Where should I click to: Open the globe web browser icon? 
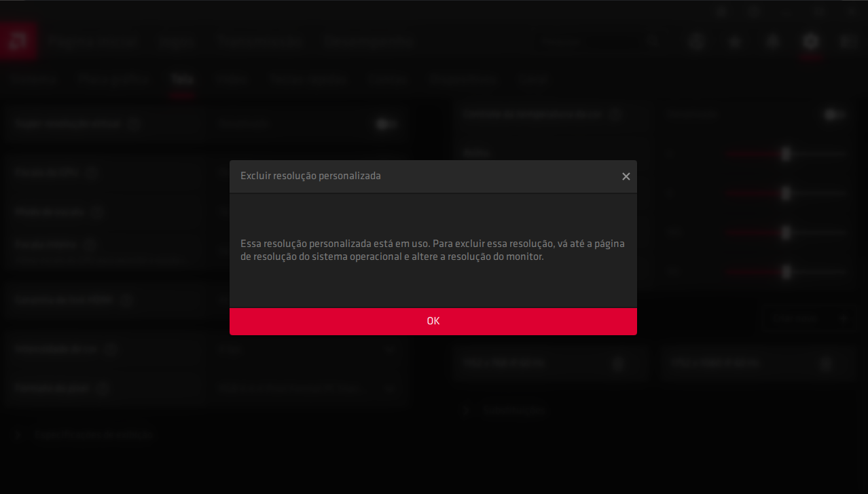pos(696,41)
